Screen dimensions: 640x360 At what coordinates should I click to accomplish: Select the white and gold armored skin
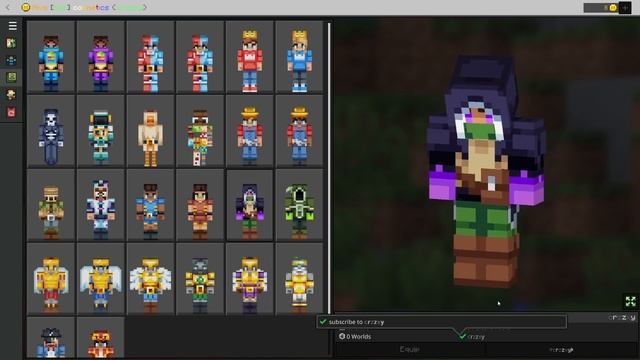[x=300, y=279]
